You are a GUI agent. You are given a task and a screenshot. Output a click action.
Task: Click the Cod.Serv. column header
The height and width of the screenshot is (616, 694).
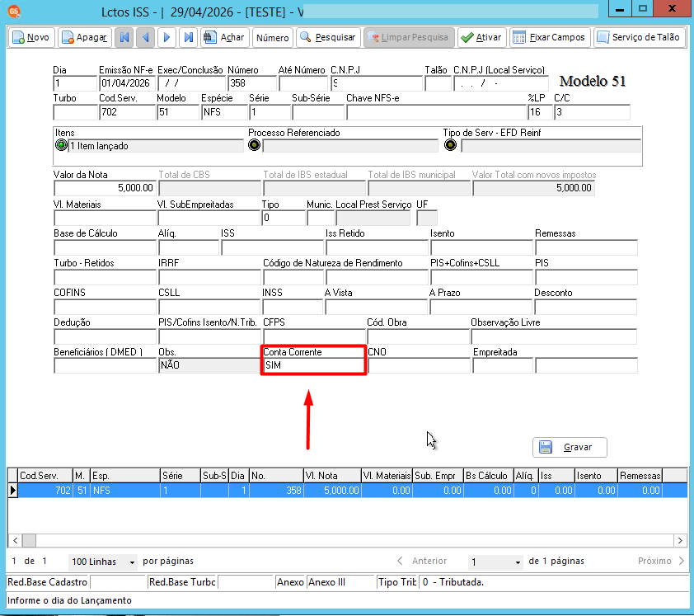pyautogui.click(x=45, y=476)
